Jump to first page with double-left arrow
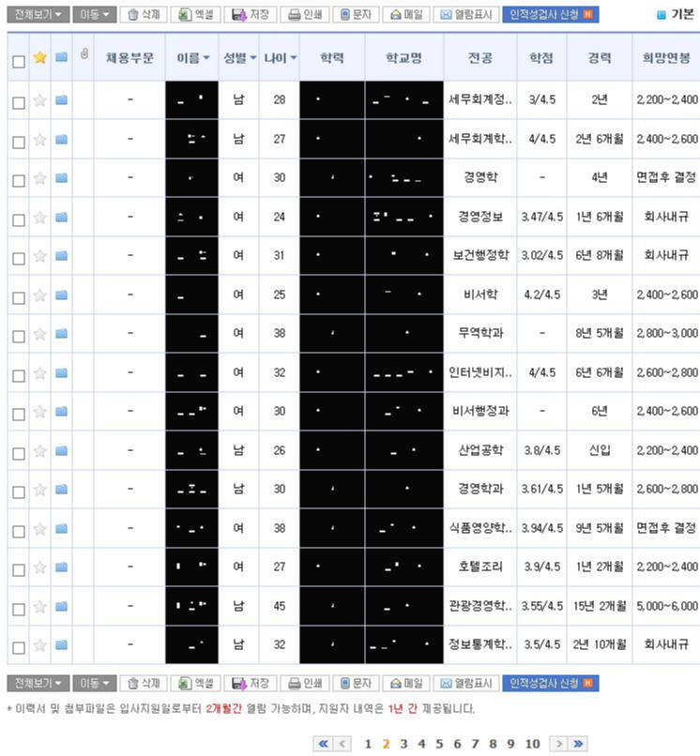Screen dimensions: 700x756 click(x=323, y=744)
